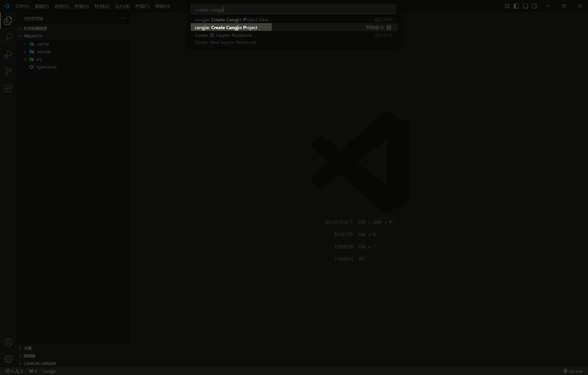Open Source Control view icon
The image size is (588, 375).
pyautogui.click(x=8, y=71)
